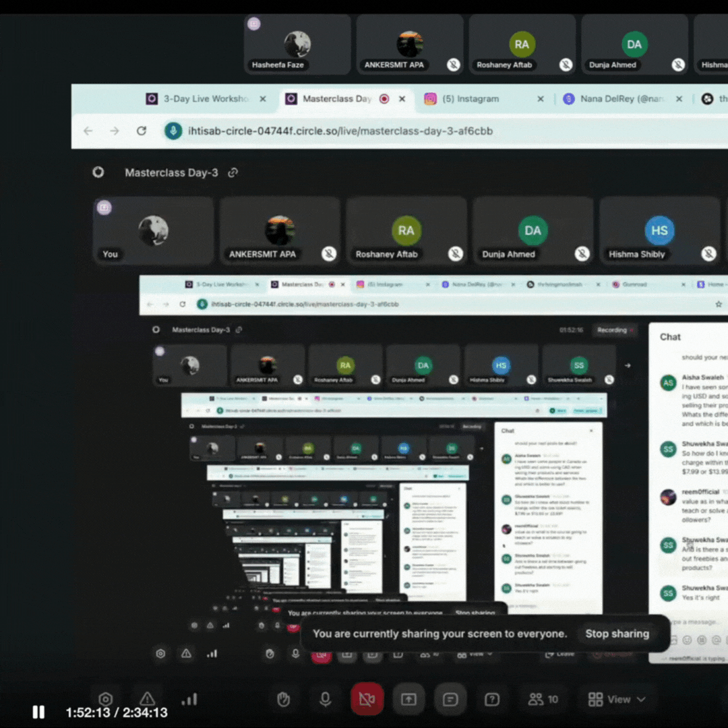Reload the page with browser refresh icon
This screenshot has width=728, height=728.
pos(142,131)
